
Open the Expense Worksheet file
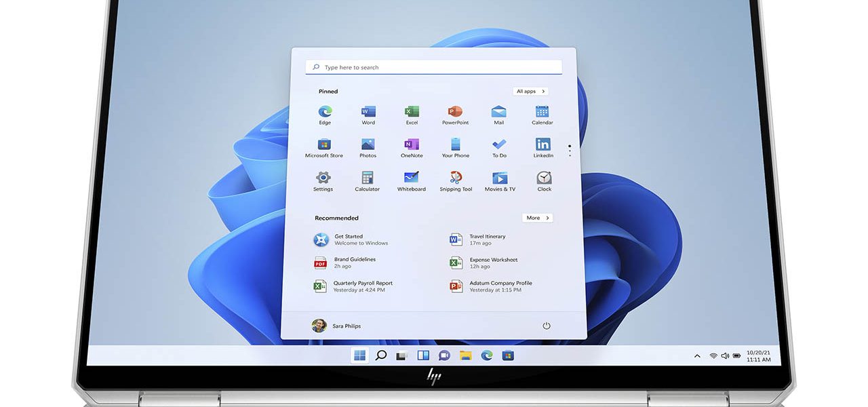484,263
